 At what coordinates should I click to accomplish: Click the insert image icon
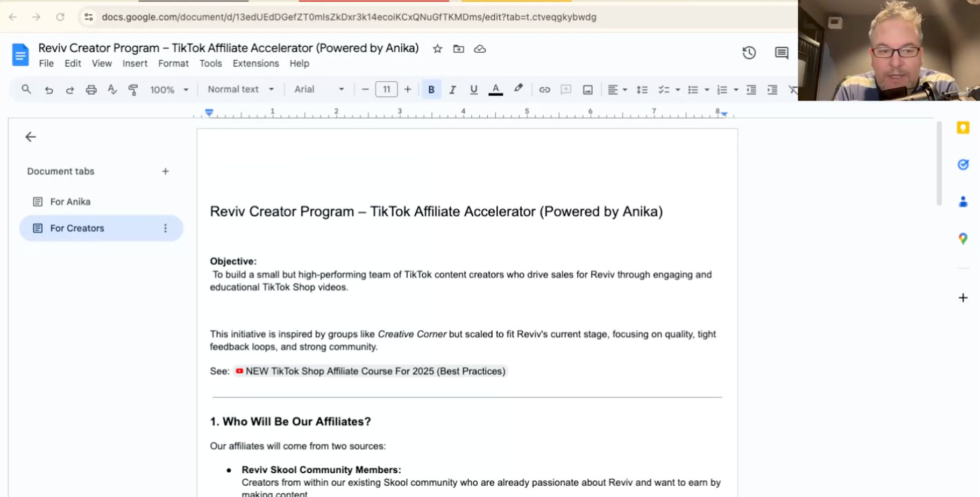click(587, 90)
